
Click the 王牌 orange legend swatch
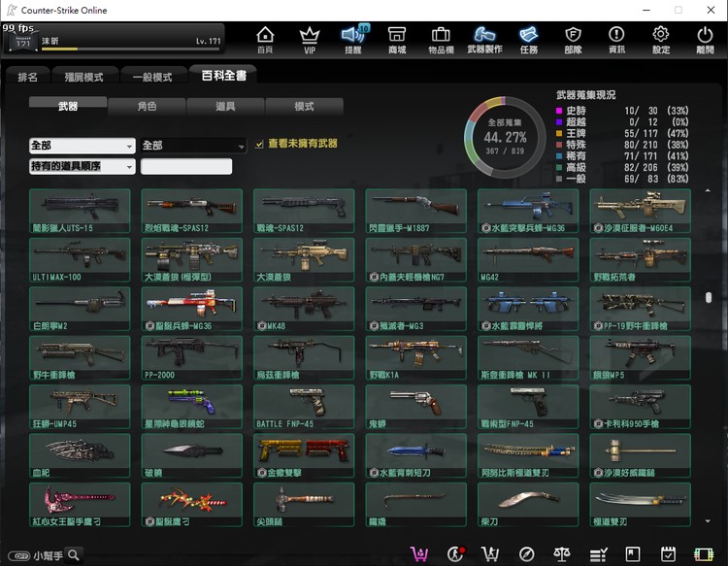click(559, 133)
